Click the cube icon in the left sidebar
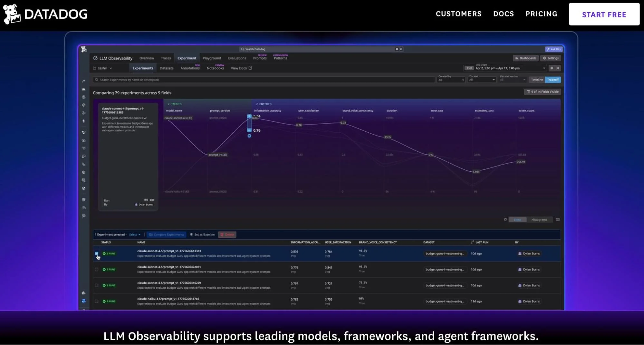This screenshot has height=345, width=644. tap(83, 105)
